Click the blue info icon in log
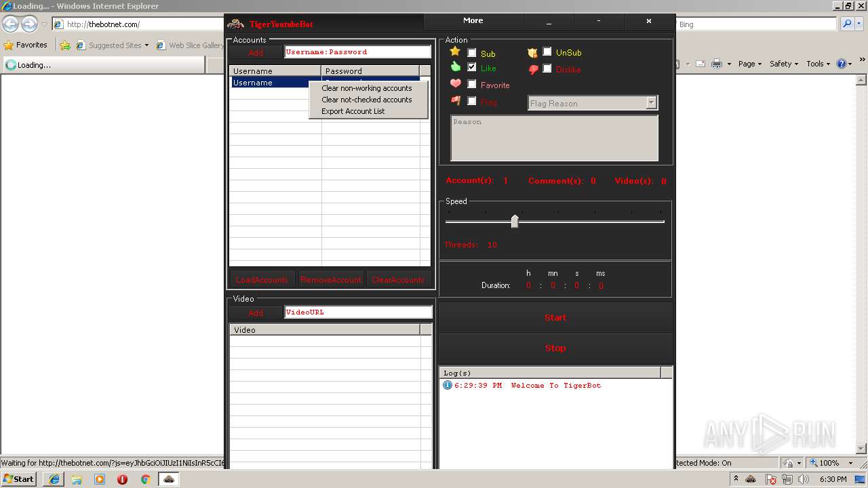 click(x=447, y=385)
